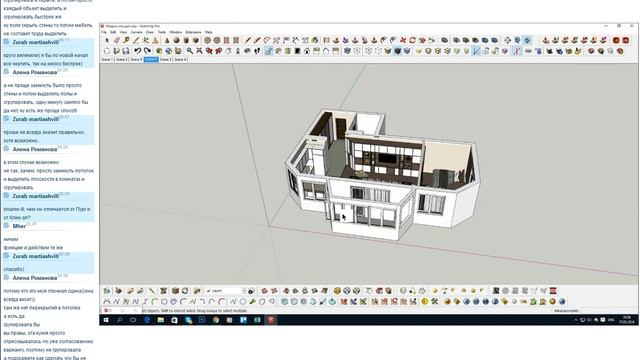Click the globe icon in second toolbar row
This screenshot has width=640, height=360.
click(169, 51)
